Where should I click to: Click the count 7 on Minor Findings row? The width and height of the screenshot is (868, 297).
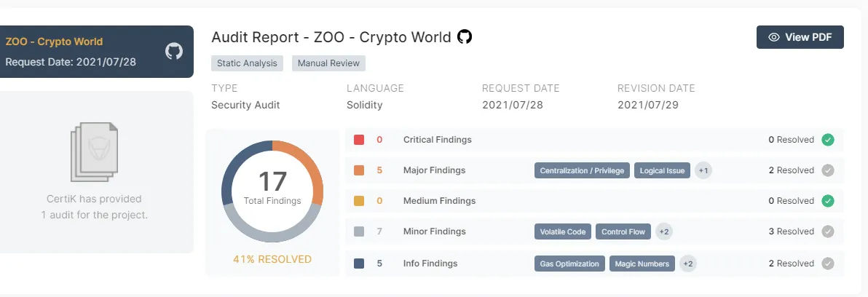pos(379,231)
